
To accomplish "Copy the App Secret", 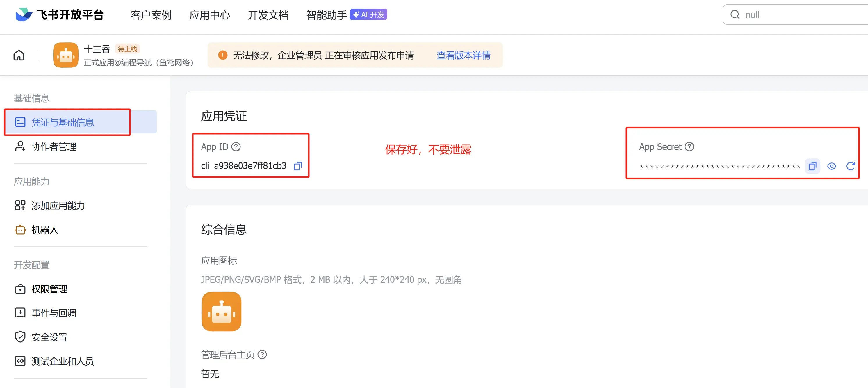I will tap(812, 166).
